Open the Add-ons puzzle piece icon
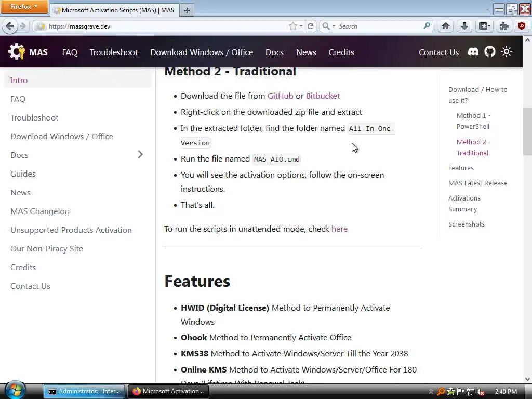 point(504,26)
